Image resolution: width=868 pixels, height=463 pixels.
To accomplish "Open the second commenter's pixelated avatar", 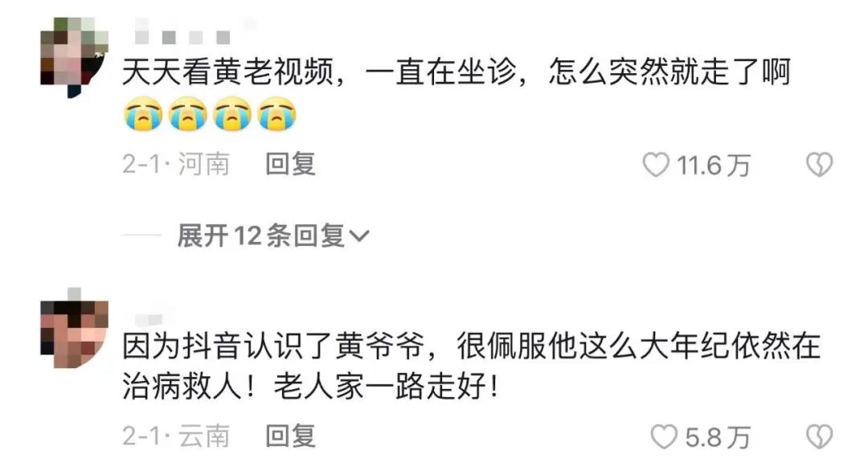I will point(74,328).
